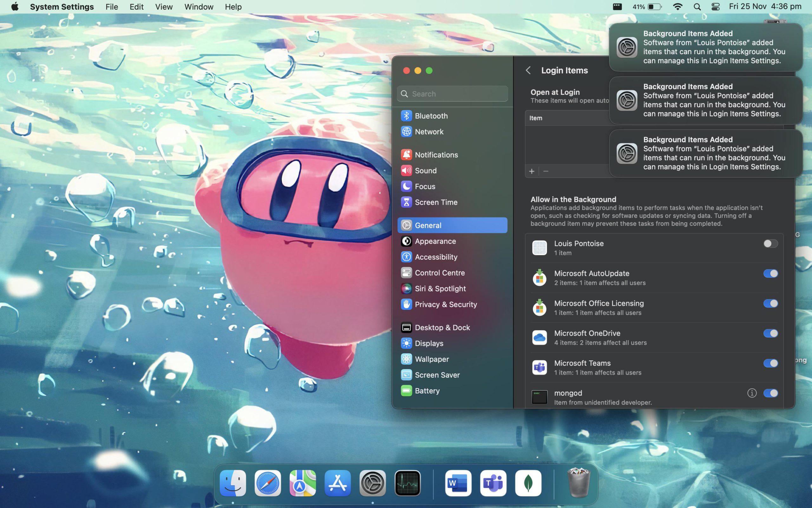Open Wallpaper settings

click(452, 359)
